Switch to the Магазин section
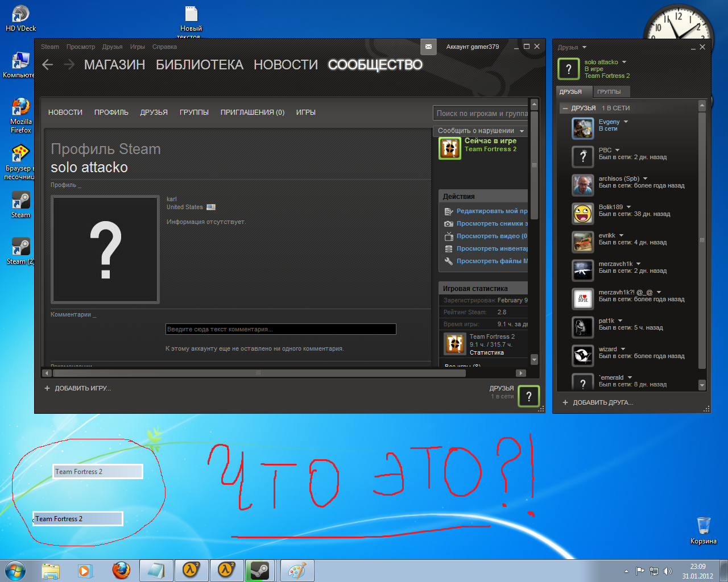 tap(114, 65)
